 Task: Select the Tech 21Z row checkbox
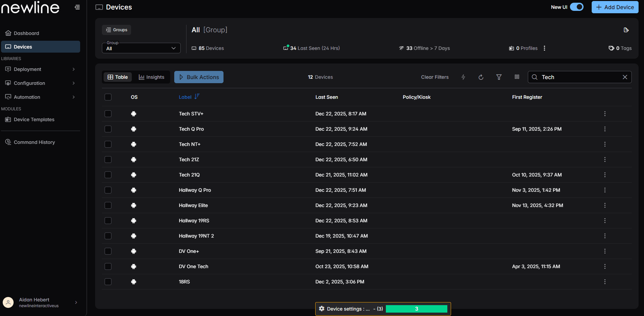pyautogui.click(x=108, y=160)
